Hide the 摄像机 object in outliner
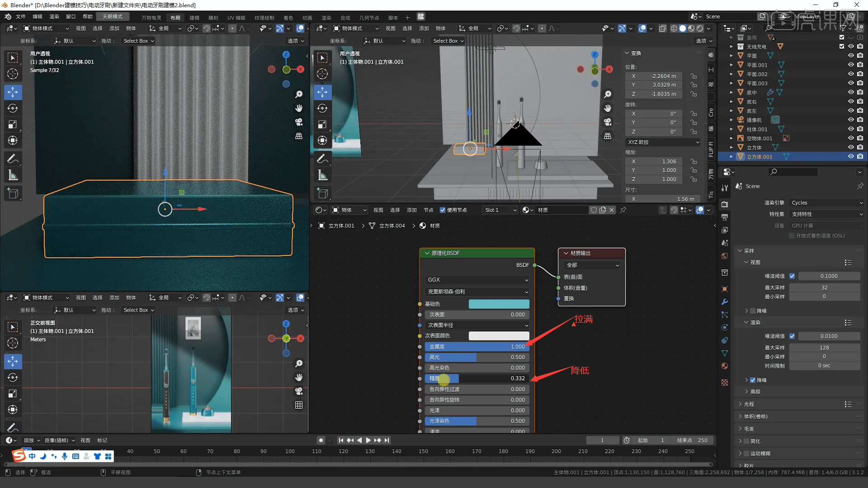 pyautogui.click(x=851, y=120)
